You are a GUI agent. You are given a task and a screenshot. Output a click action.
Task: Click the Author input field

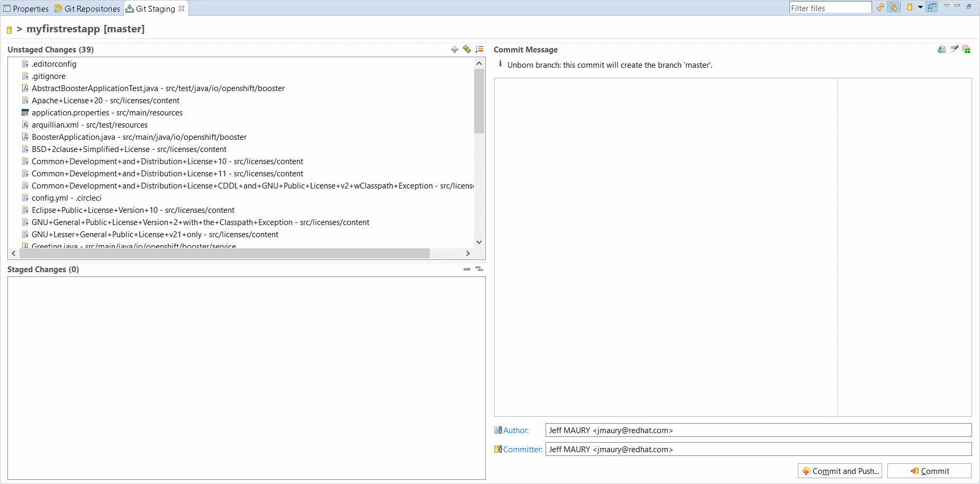(x=758, y=430)
